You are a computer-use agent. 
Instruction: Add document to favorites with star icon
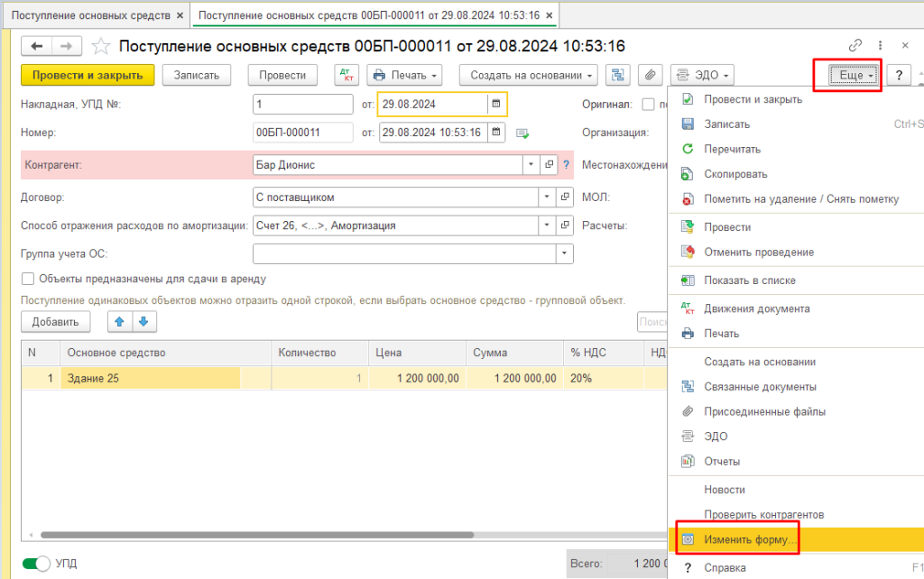[102, 46]
